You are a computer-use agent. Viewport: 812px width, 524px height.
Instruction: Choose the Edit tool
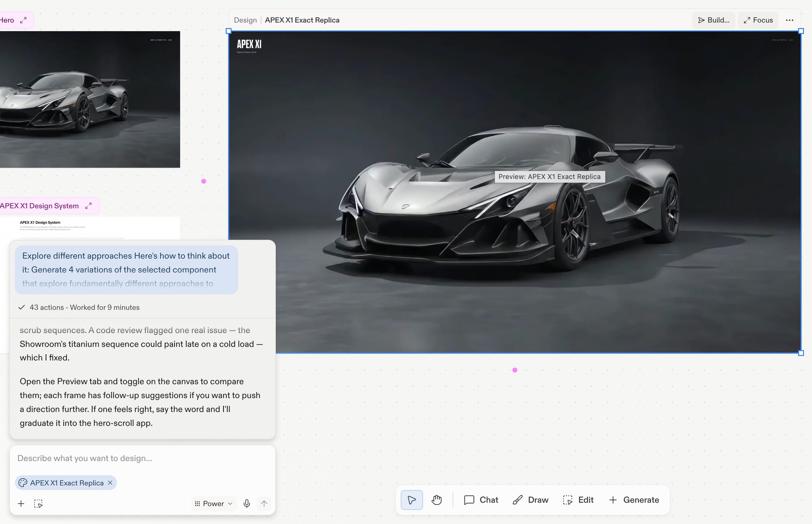click(x=578, y=500)
